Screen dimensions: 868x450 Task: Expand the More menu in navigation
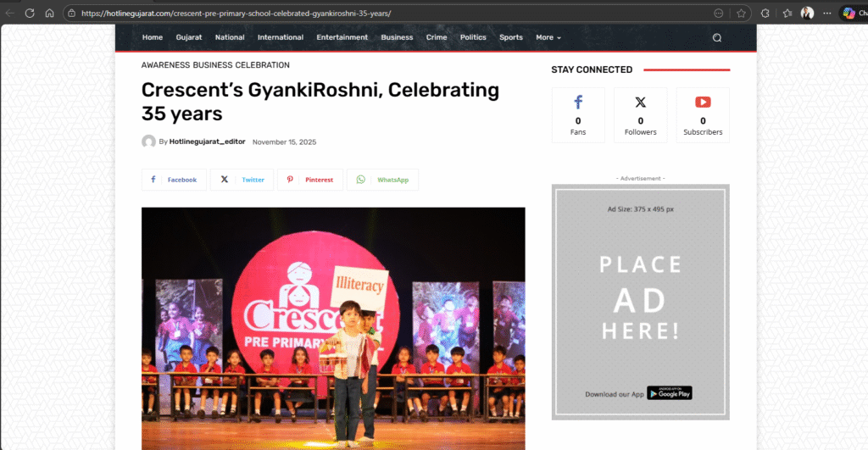pos(548,37)
